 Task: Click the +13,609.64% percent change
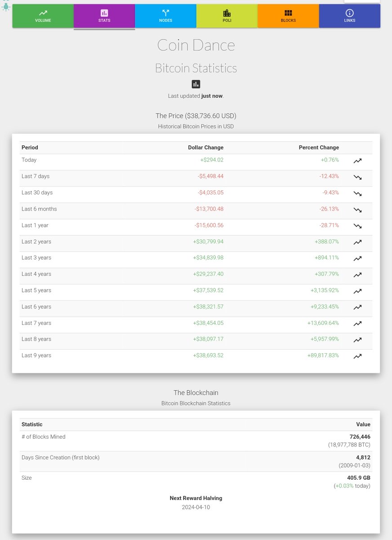coord(323,323)
